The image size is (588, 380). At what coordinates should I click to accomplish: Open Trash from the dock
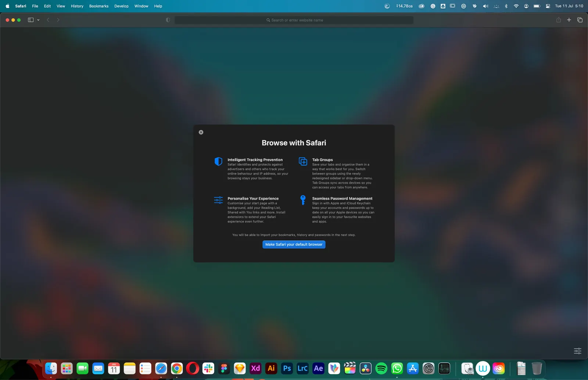(537, 368)
